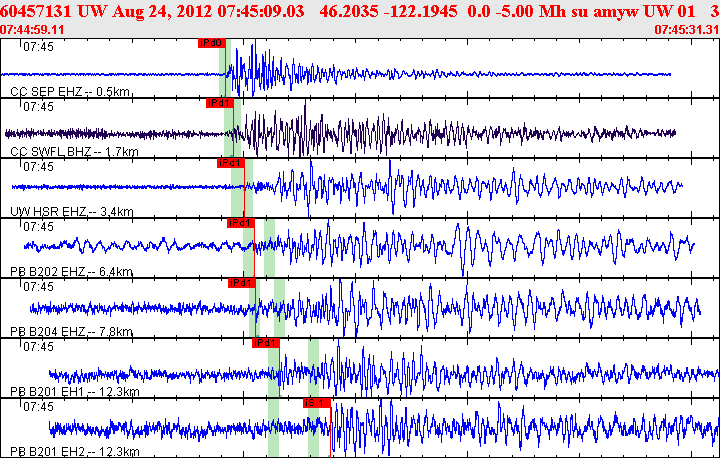
Task: Click the start time 07:44:59.11 label
Action: (x=33, y=30)
